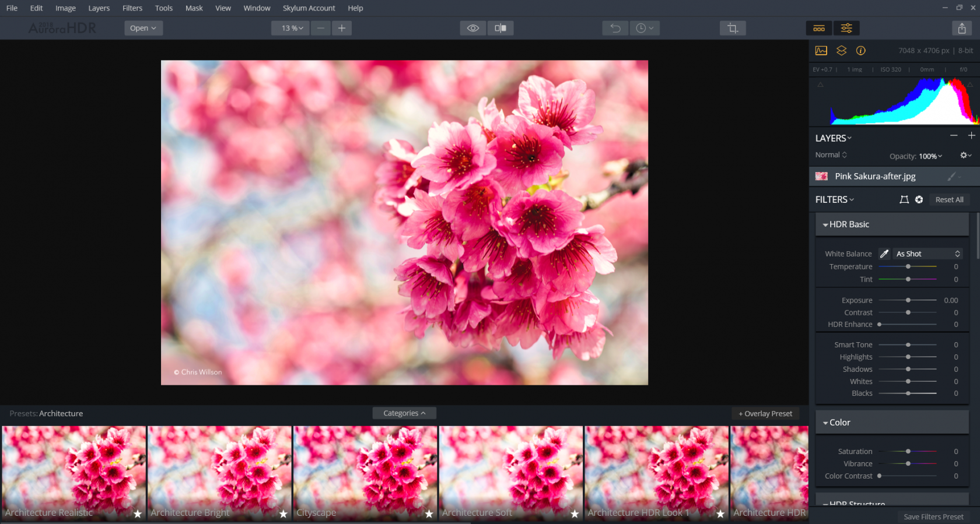Click Save Filters Preset button
980x524 pixels.
[x=933, y=516]
